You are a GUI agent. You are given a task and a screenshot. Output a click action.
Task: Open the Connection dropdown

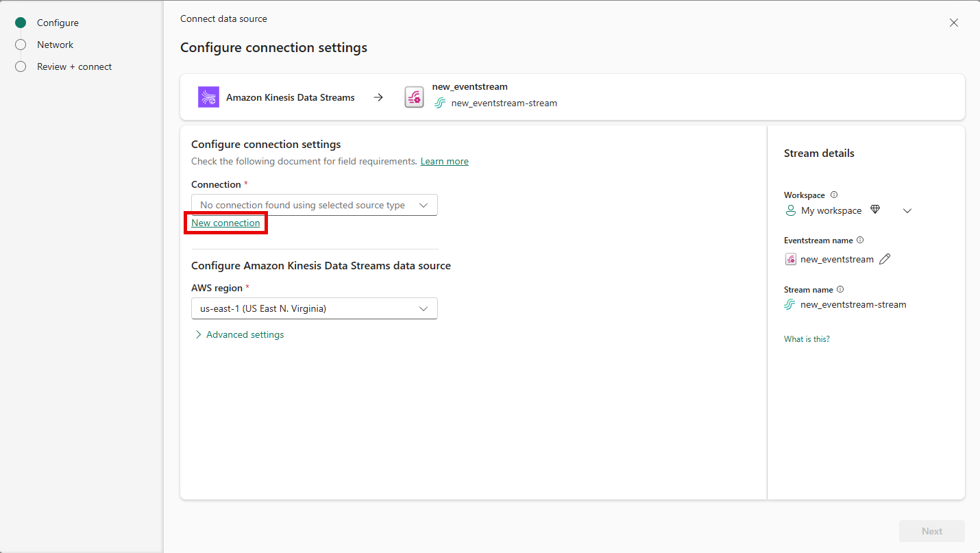point(314,205)
